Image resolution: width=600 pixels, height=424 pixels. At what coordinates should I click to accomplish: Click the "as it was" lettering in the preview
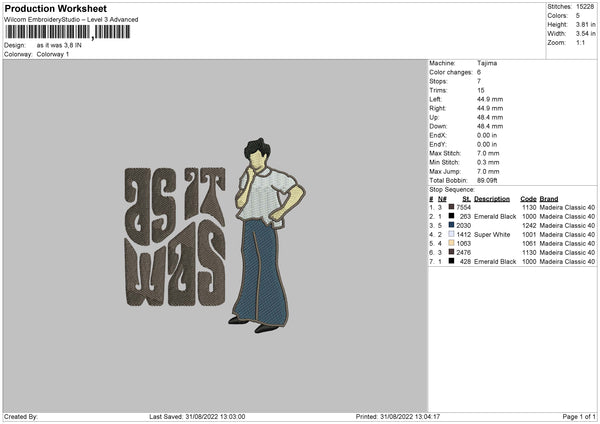pyautogui.click(x=175, y=237)
